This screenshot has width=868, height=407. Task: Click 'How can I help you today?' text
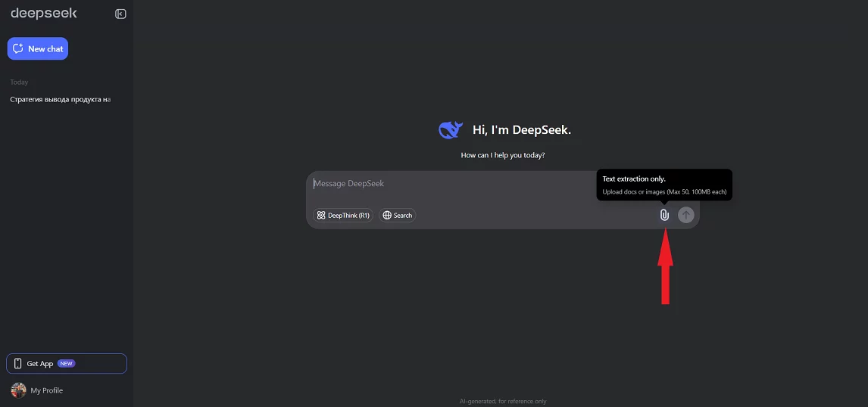coord(503,155)
